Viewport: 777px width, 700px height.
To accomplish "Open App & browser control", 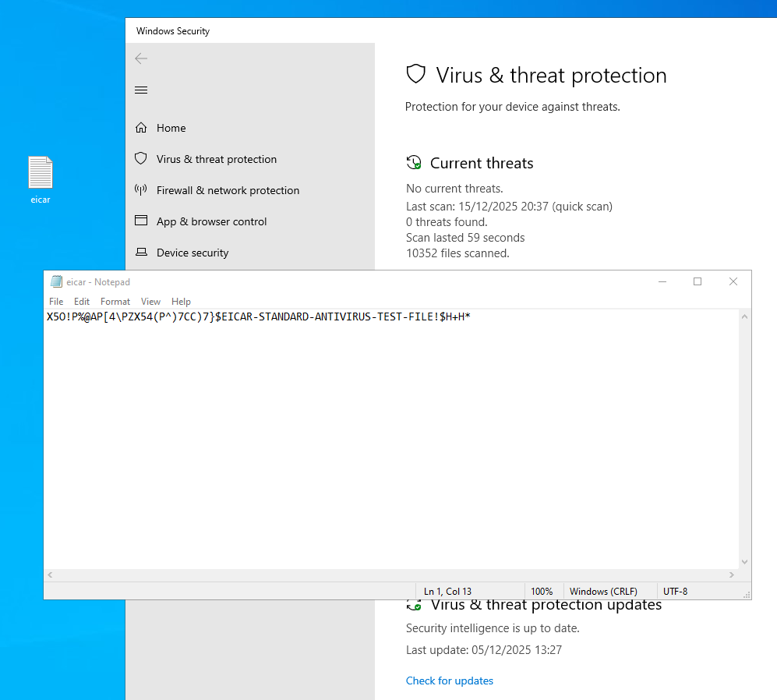I will tap(211, 221).
